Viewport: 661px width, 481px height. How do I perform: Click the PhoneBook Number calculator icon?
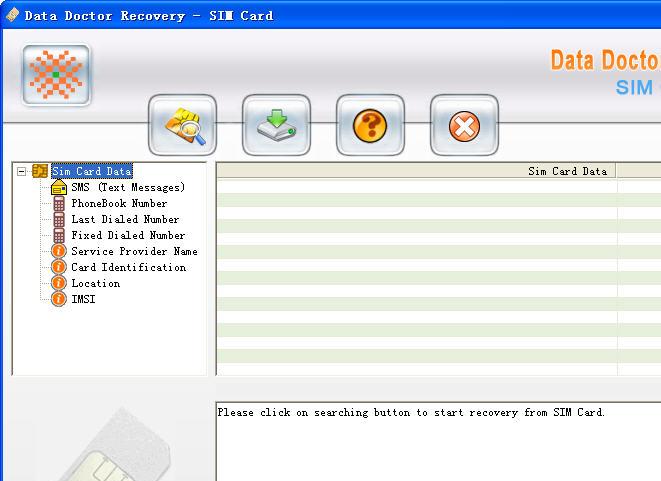pos(59,203)
